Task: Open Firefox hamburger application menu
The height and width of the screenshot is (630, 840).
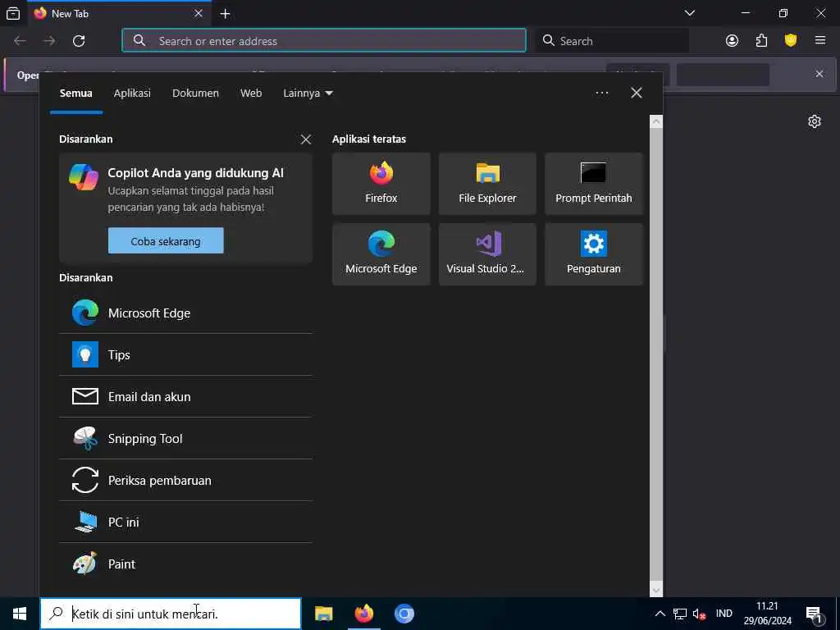Action: [x=820, y=41]
